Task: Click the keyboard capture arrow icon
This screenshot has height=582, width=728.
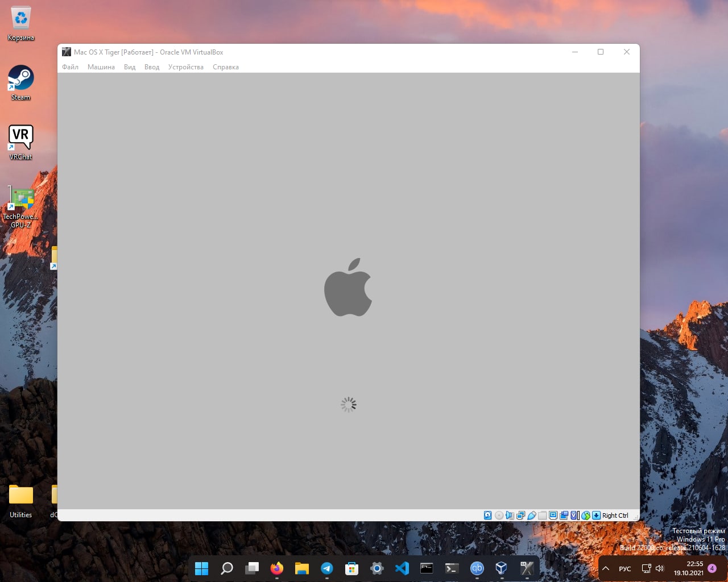Action: pyautogui.click(x=596, y=516)
